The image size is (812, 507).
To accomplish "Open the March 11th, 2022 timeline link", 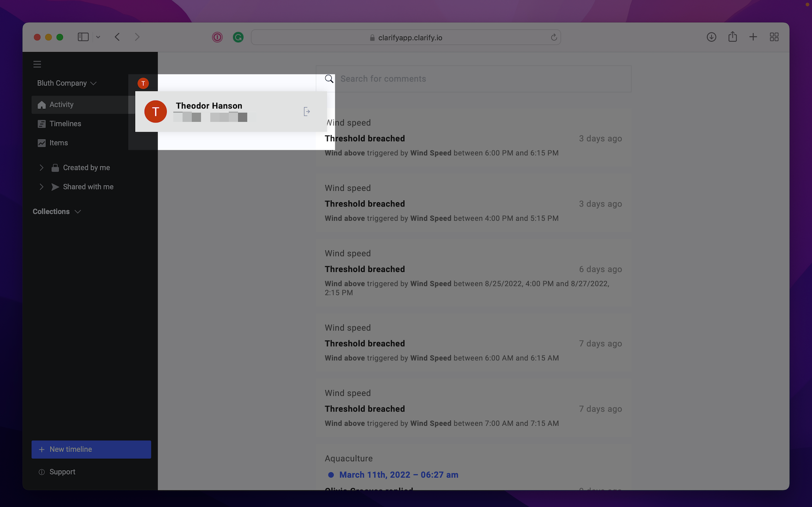I will click(x=398, y=475).
